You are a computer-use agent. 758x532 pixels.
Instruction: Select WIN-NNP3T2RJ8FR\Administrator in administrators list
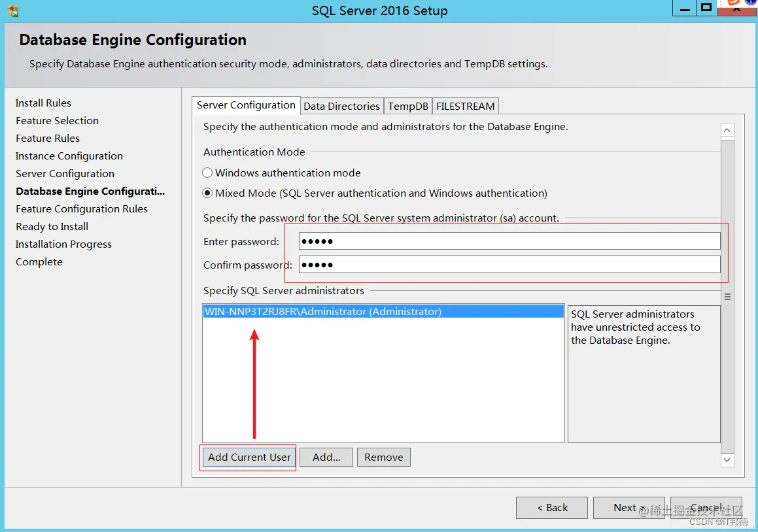tap(383, 311)
